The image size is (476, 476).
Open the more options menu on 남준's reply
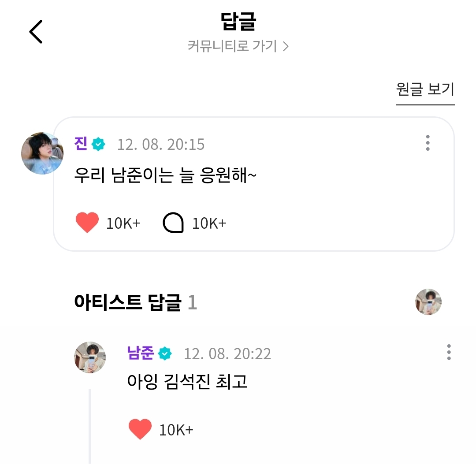[x=449, y=352]
